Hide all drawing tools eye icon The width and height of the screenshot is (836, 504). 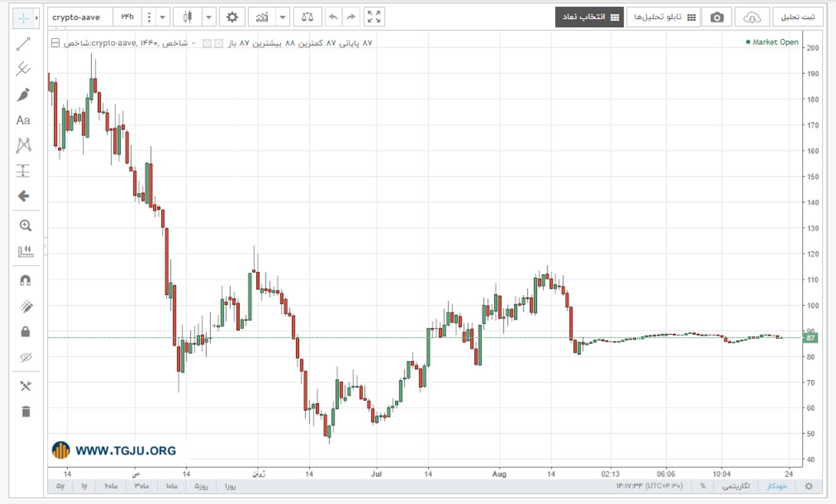tap(25, 357)
